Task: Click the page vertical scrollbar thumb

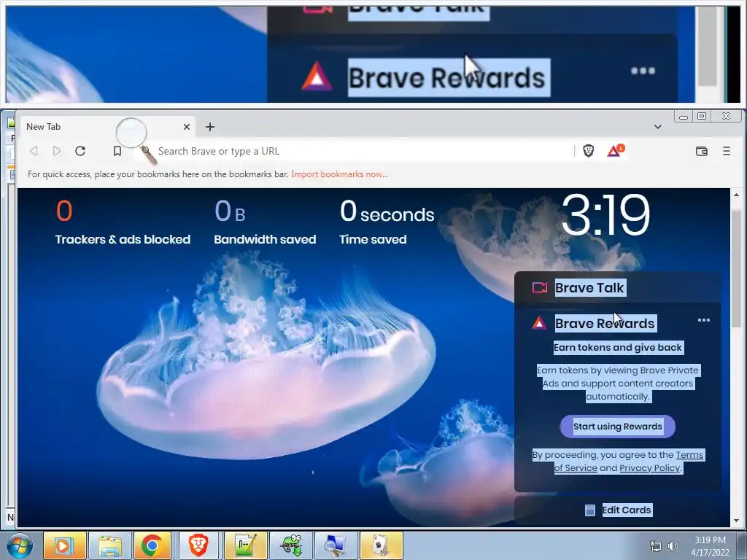Action: (736, 267)
